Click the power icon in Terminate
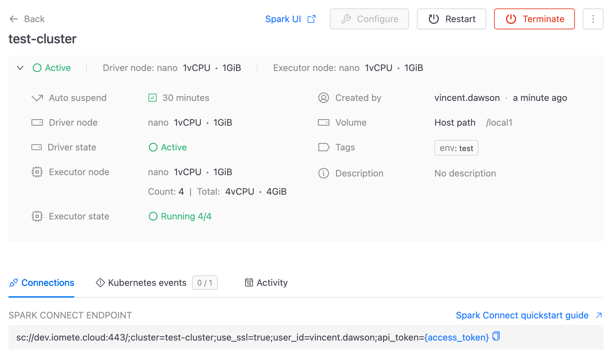The image size is (616, 364). pyautogui.click(x=511, y=19)
